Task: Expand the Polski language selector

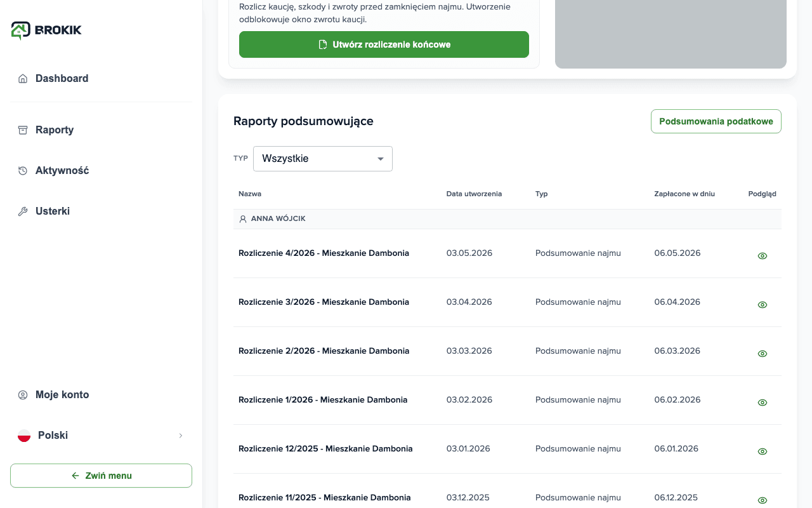Action: click(x=101, y=436)
